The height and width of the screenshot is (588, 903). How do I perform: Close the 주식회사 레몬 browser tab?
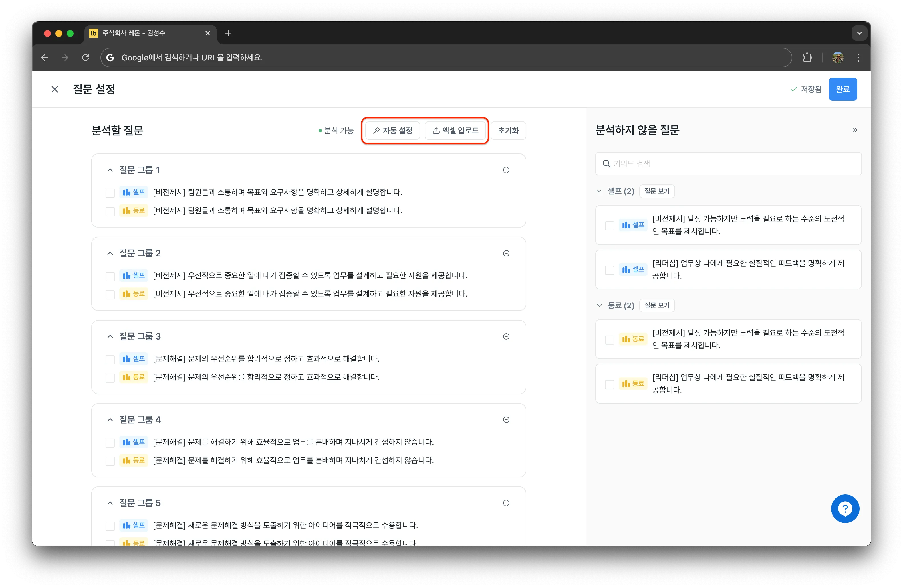click(x=207, y=33)
